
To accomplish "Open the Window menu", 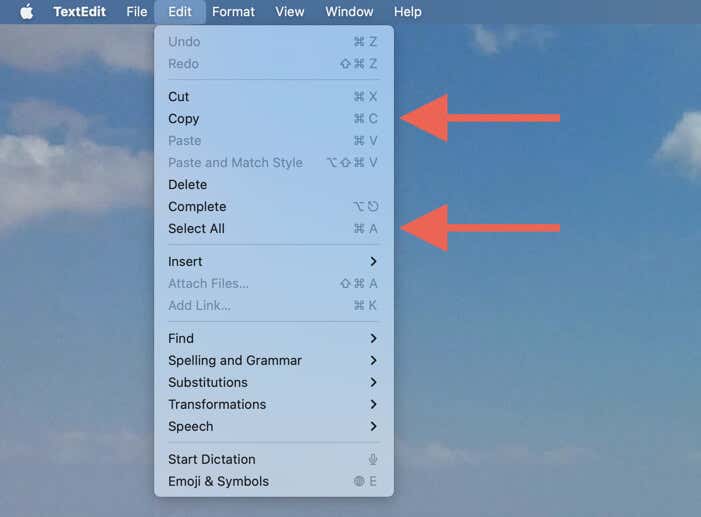I will (349, 12).
